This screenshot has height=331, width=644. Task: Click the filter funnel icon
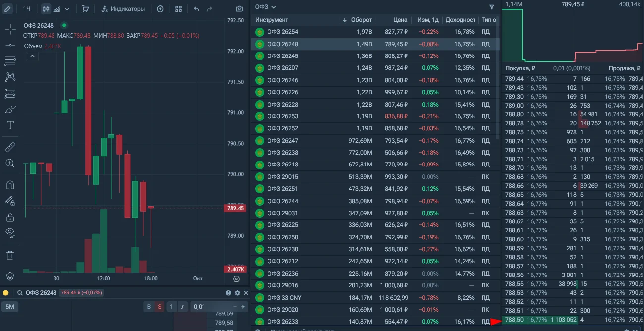point(491,7)
